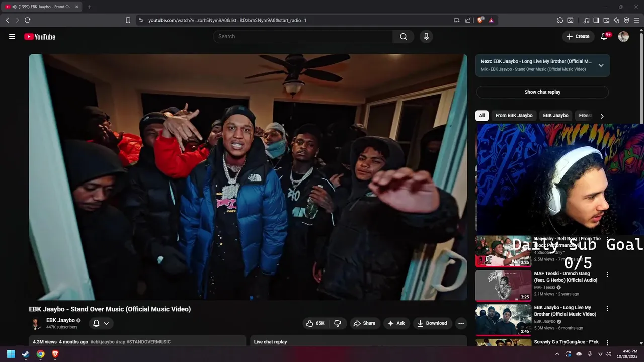644x362 pixels.
Task: Open Brave Wallet icon
Action: pos(606,20)
